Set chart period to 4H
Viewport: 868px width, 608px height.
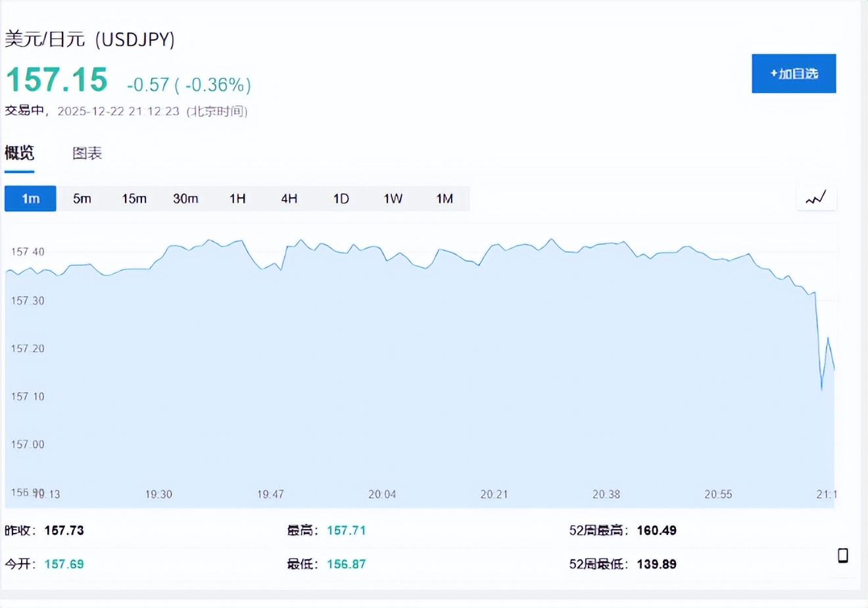(x=289, y=199)
